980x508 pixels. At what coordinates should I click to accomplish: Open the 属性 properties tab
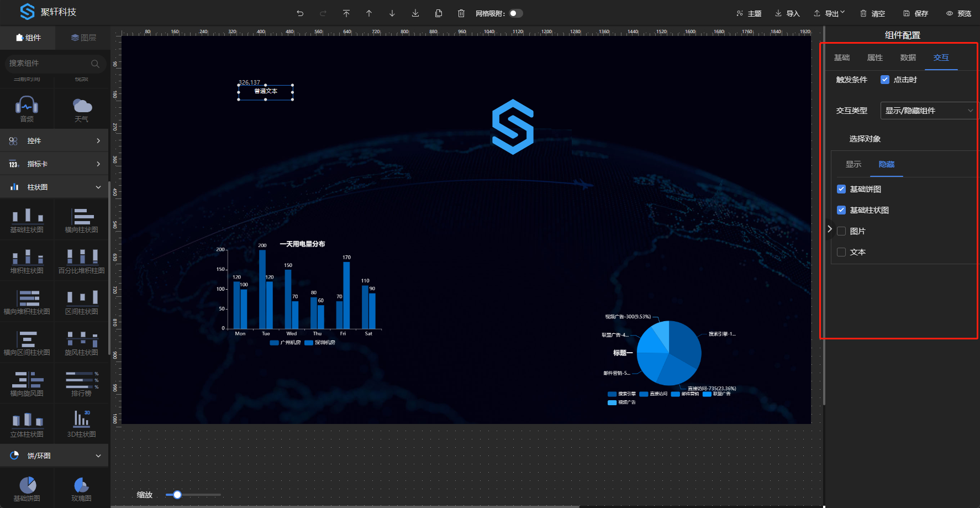tap(875, 57)
